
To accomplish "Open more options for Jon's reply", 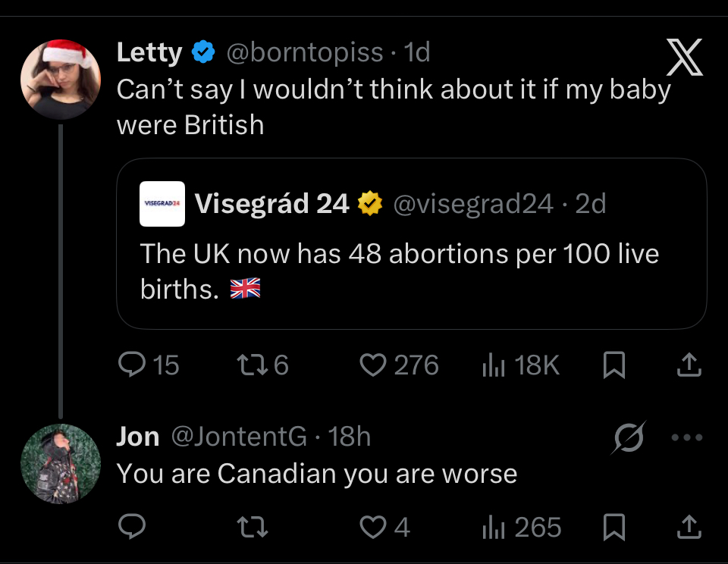I will 687,437.
